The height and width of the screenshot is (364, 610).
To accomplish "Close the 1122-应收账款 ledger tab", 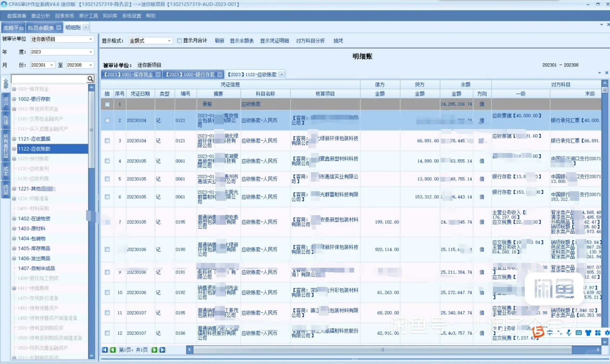I will 282,74.
